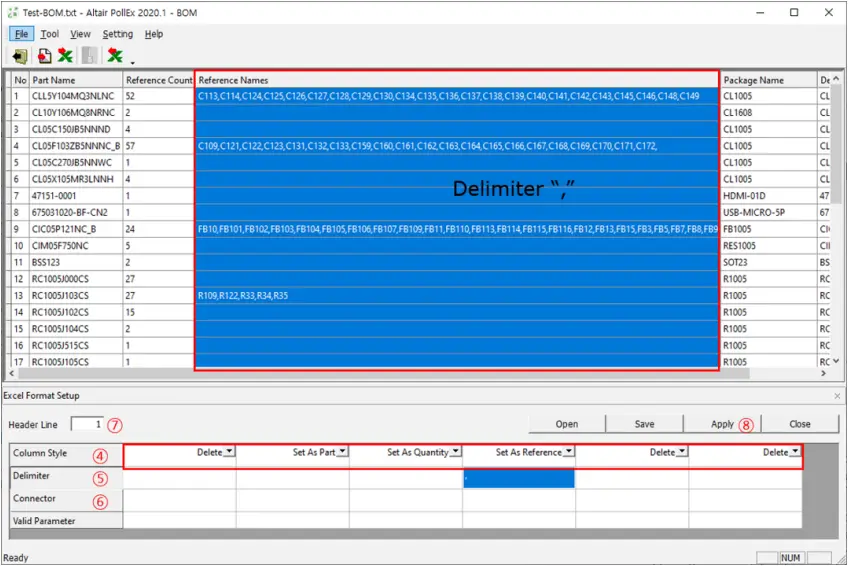Click scroll-left arrow of table scrollbar

click(12, 374)
